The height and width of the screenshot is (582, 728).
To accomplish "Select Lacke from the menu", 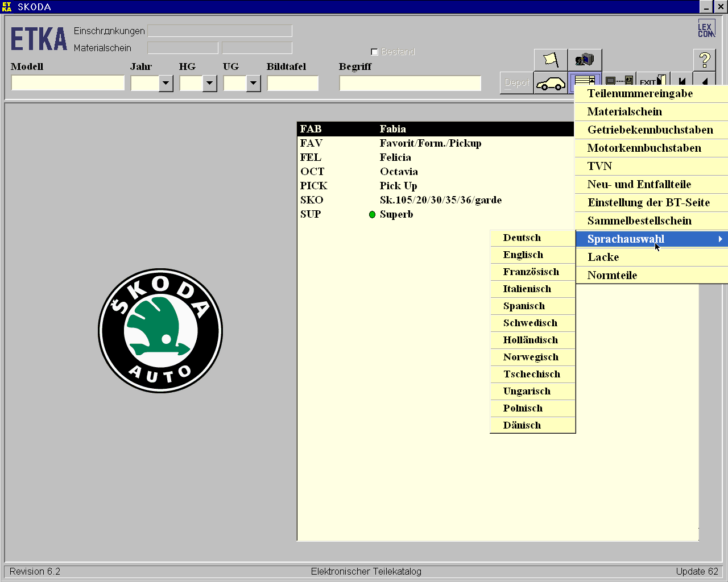I will pyautogui.click(x=652, y=257).
